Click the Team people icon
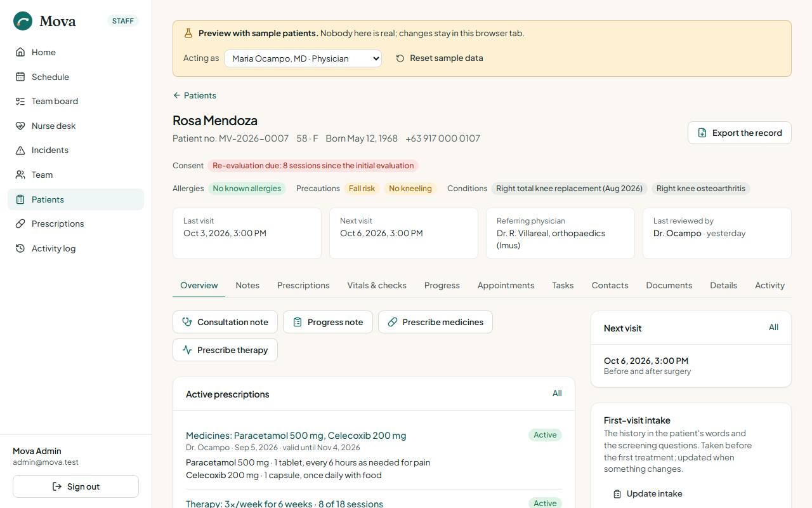 point(20,175)
